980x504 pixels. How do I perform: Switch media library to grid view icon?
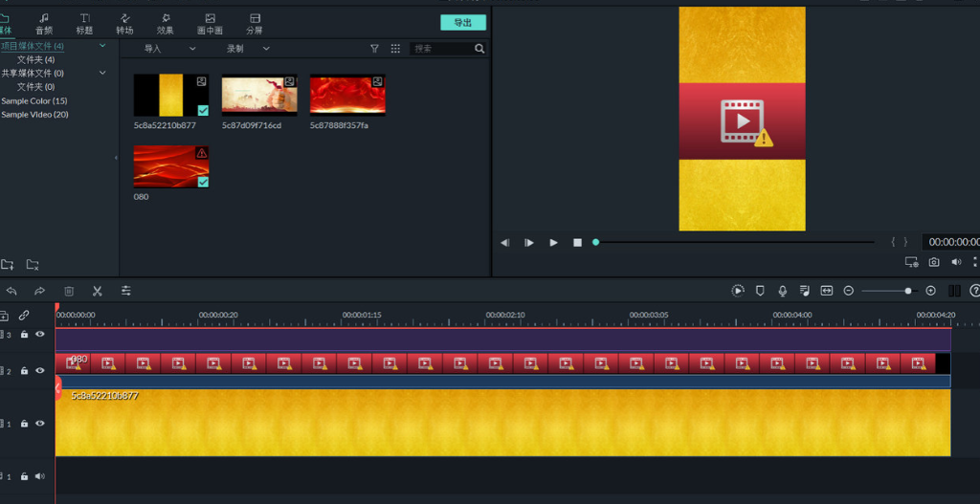coord(395,49)
